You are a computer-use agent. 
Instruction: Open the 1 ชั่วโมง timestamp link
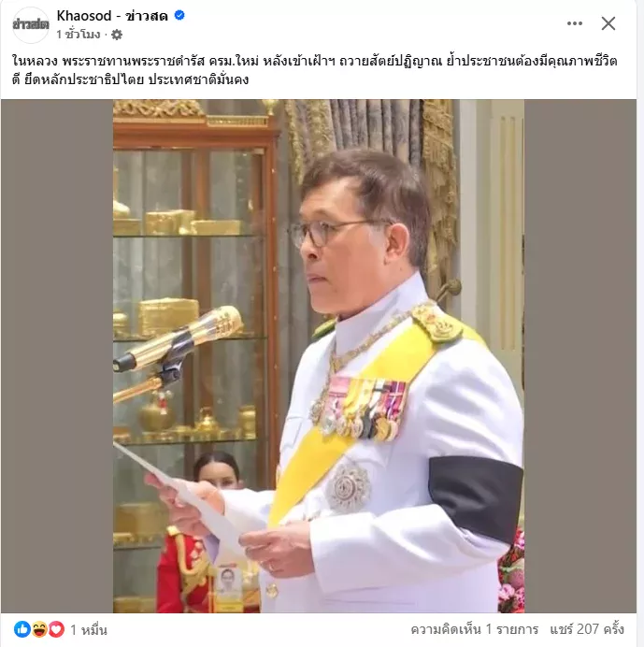coord(79,35)
